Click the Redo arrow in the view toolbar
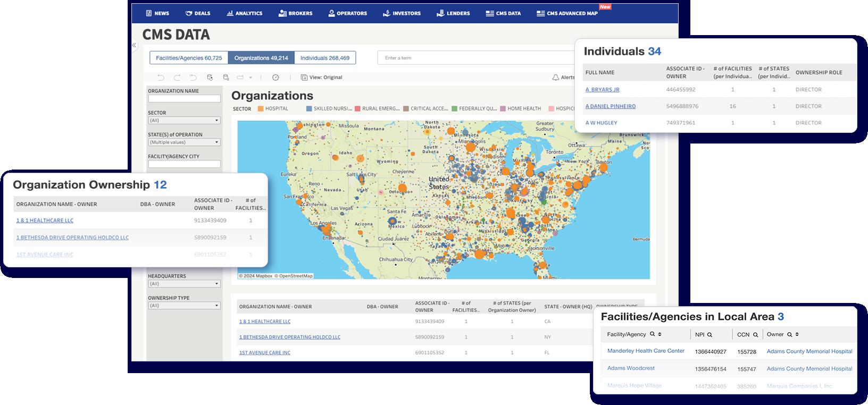This screenshot has width=868, height=405. [x=177, y=78]
